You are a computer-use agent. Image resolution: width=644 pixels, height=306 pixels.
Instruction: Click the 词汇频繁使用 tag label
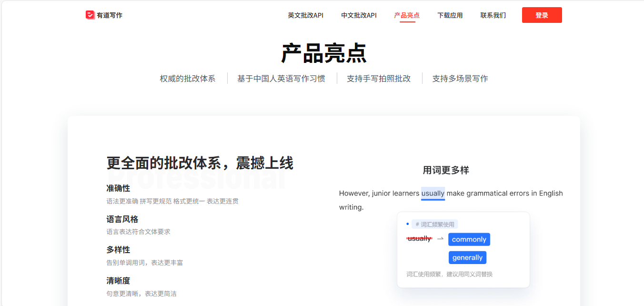[x=435, y=224]
